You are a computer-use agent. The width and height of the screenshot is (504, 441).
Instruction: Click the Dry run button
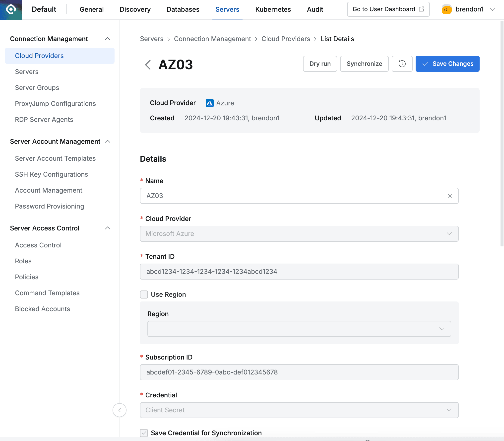[320, 64]
